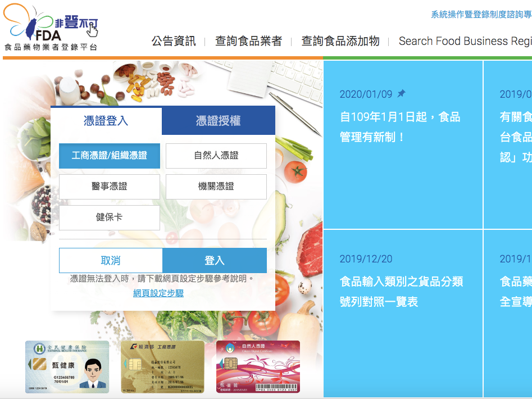Go to 查詢食品業者 in navigation

pyautogui.click(x=248, y=41)
